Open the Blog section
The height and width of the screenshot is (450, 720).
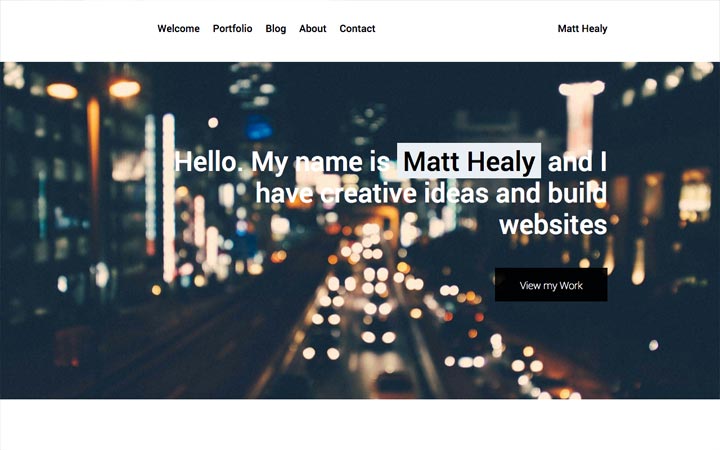click(x=276, y=28)
